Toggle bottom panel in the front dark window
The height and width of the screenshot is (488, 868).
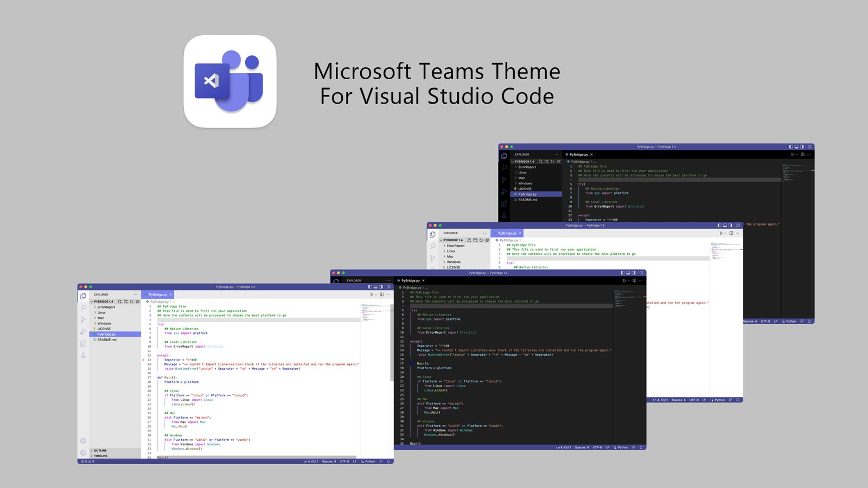(628, 273)
